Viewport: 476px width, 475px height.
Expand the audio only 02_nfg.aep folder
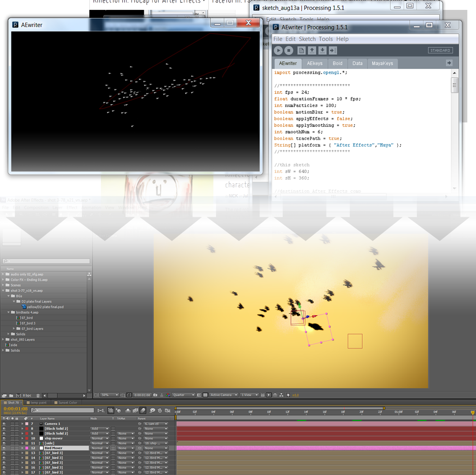point(3,274)
